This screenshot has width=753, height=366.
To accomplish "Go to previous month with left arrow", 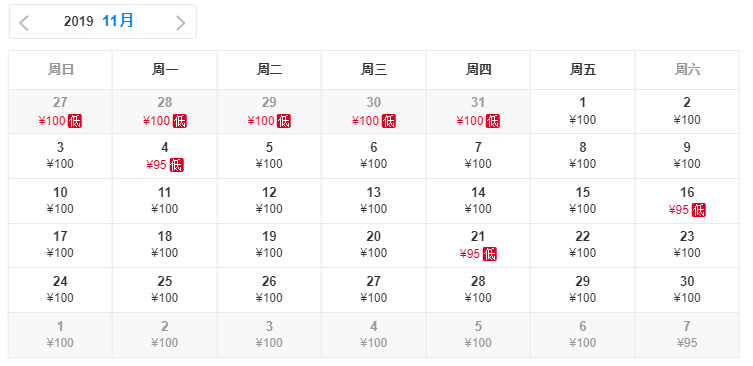I will [x=24, y=23].
